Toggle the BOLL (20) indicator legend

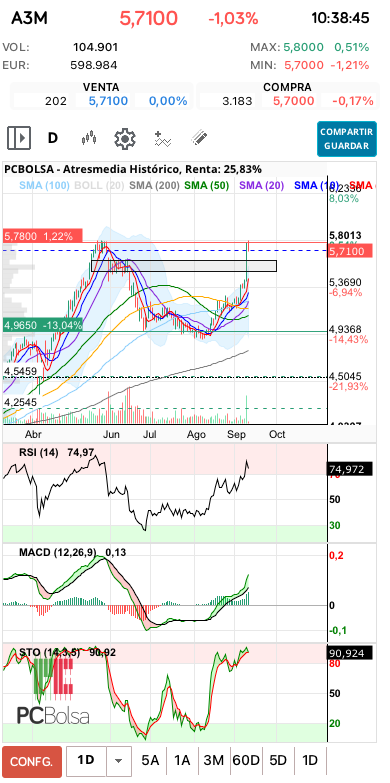click(99, 186)
